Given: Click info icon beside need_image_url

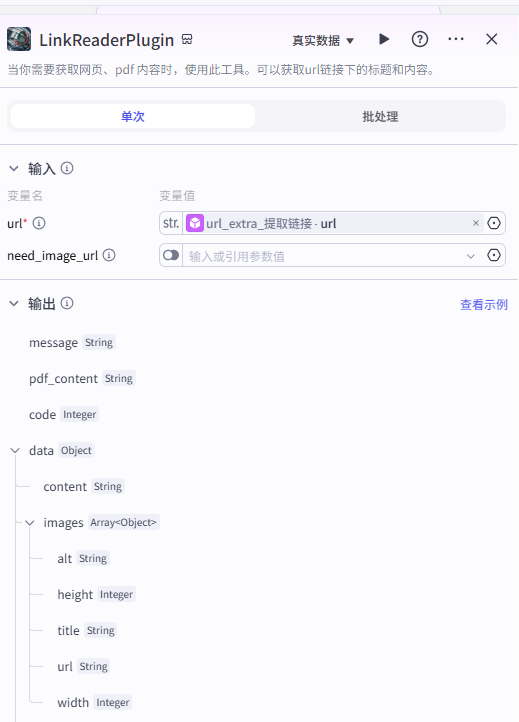Looking at the screenshot, I should [x=109, y=255].
